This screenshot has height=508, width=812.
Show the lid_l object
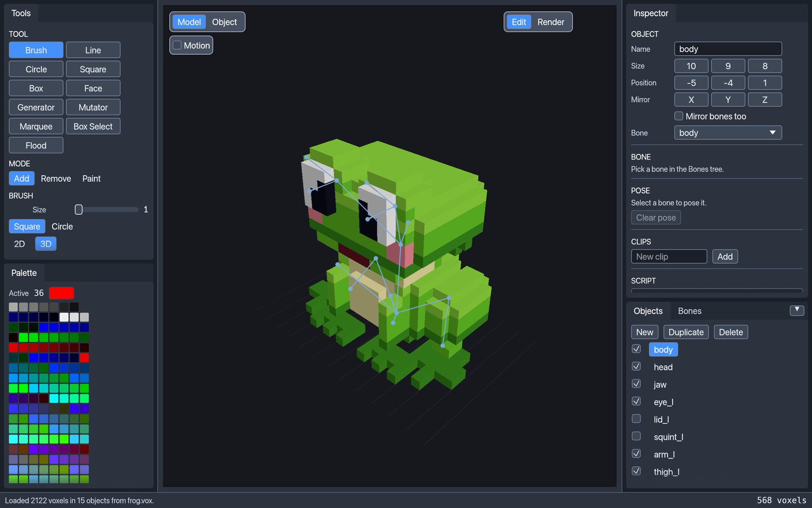[636, 419]
